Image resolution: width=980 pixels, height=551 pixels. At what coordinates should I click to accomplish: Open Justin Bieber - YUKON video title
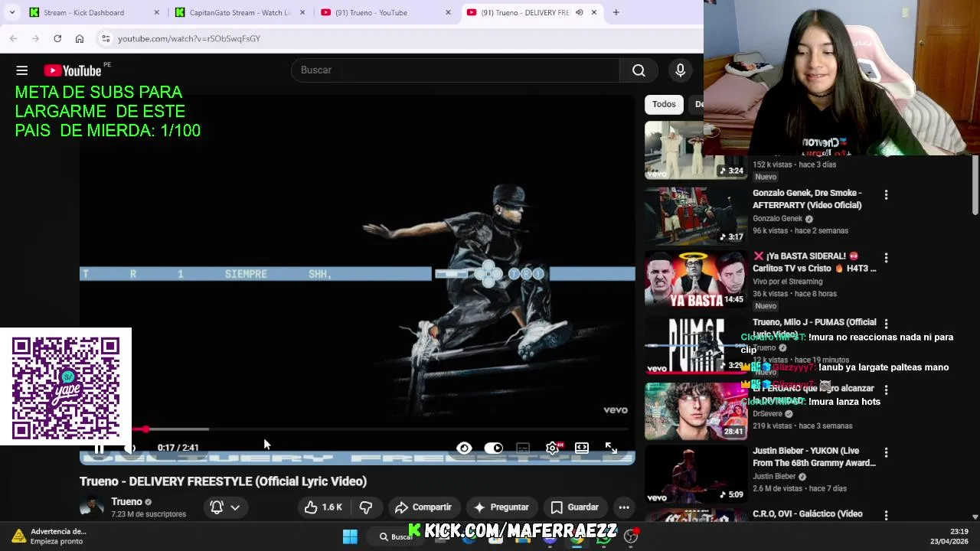tap(814, 457)
